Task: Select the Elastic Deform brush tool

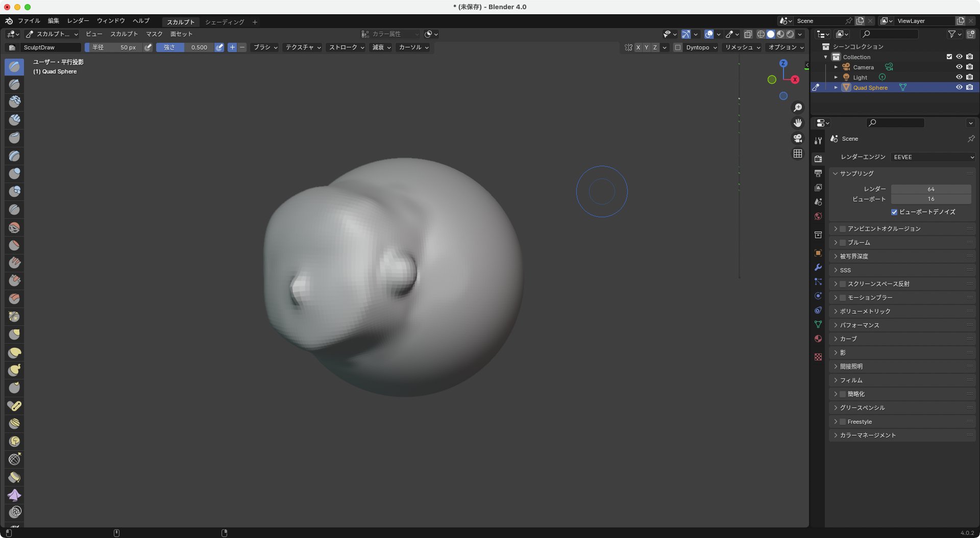Action: [x=14, y=352]
